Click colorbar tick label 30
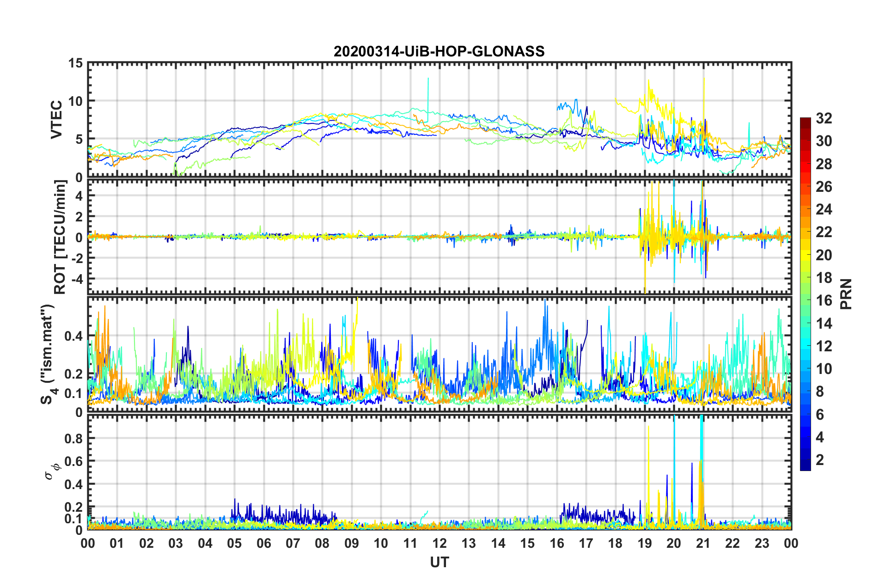This screenshot has width=879, height=588. click(824, 141)
